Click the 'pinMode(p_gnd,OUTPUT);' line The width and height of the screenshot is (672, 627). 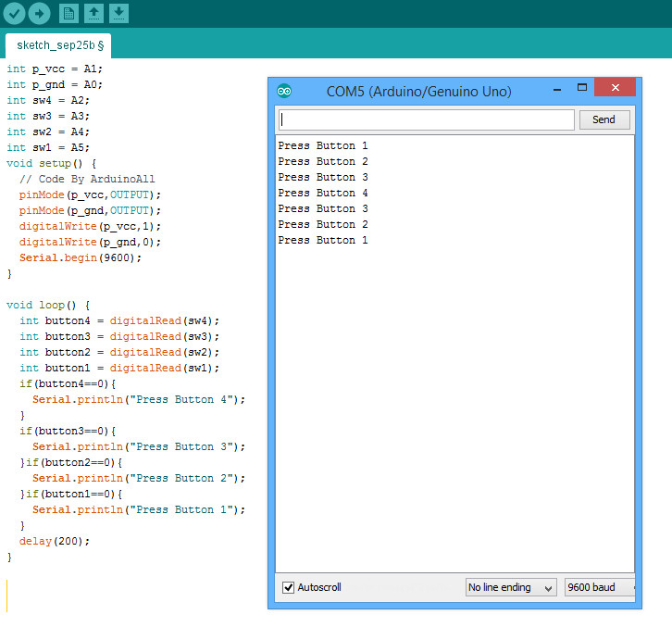(90, 210)
